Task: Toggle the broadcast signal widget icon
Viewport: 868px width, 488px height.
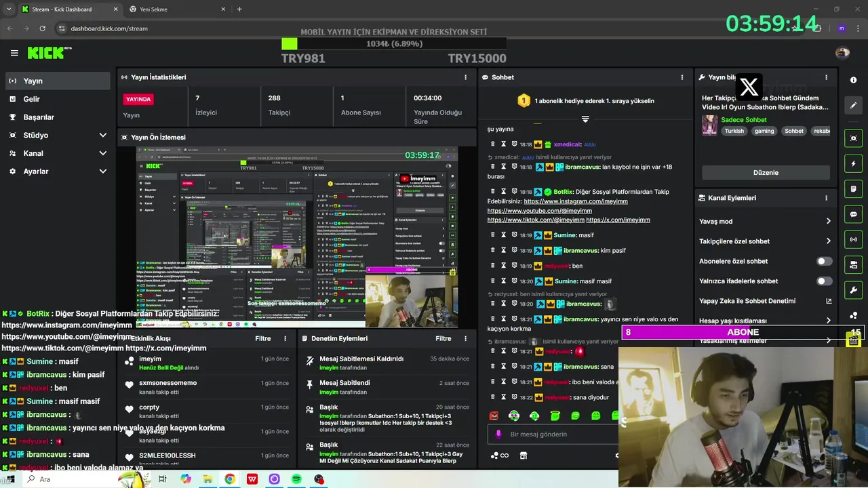Action: tap(853, 239)
